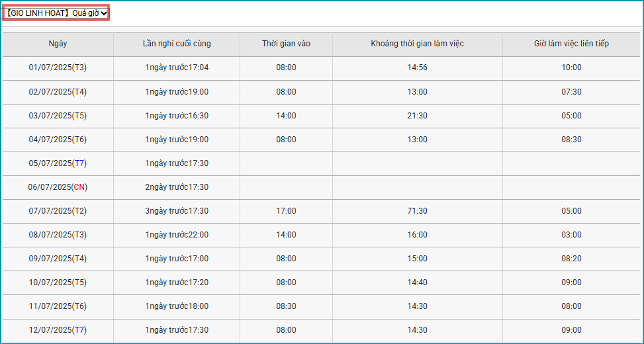Click the 71:30 working time span cell

click(x=417, y=211)
